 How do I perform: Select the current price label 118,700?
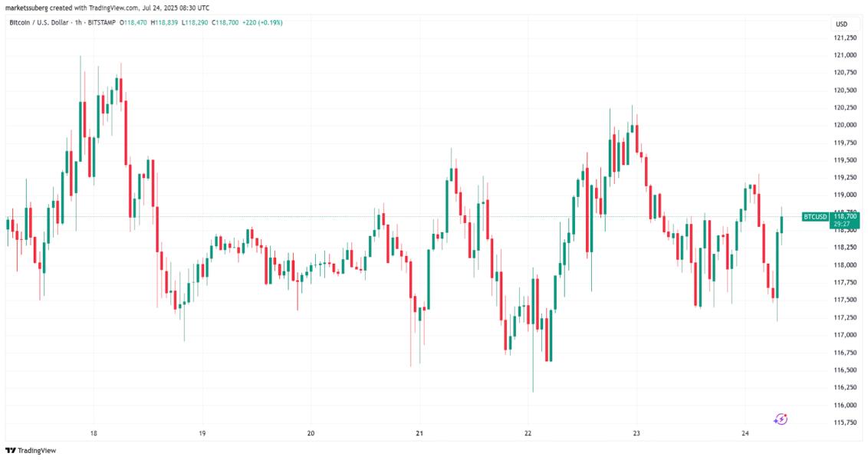coord(844,217)
